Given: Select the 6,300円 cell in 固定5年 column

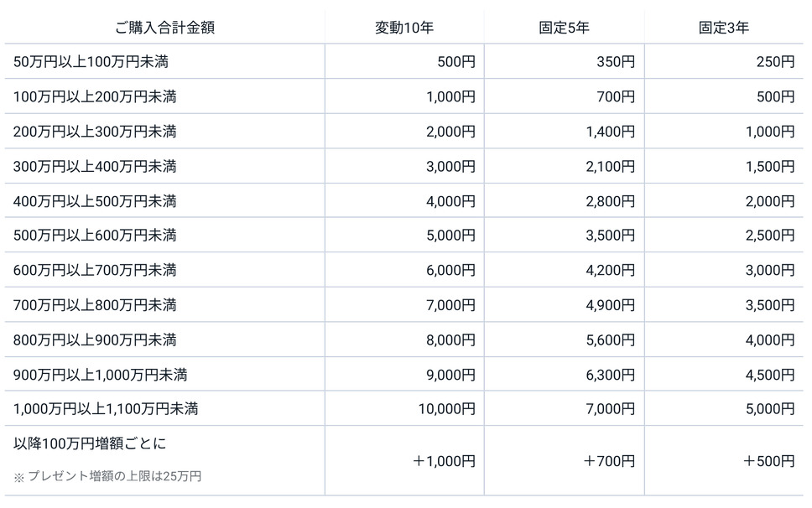Looking at the screenshot, I should click(610, 375).
